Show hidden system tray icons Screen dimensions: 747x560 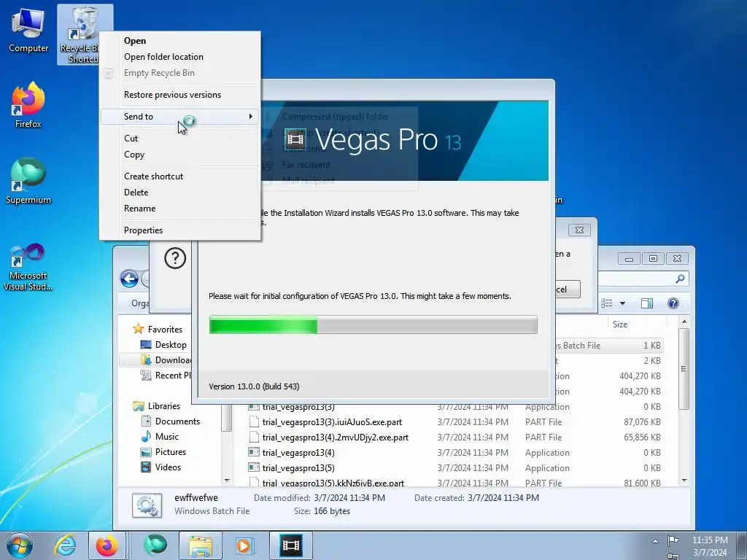(x=656, y=540)
